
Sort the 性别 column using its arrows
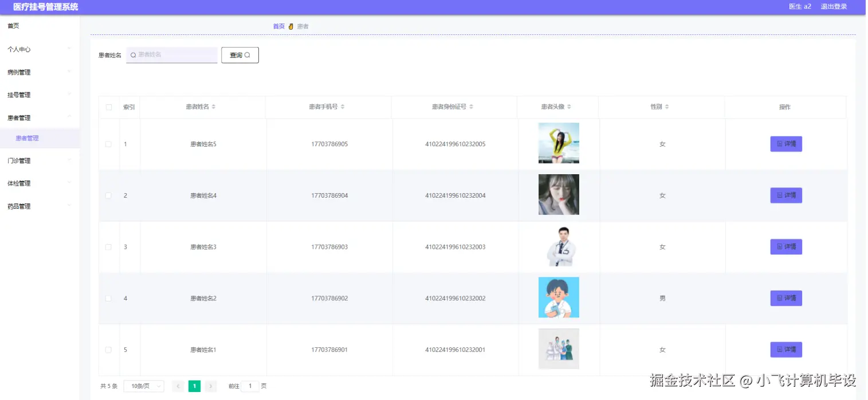667,107
